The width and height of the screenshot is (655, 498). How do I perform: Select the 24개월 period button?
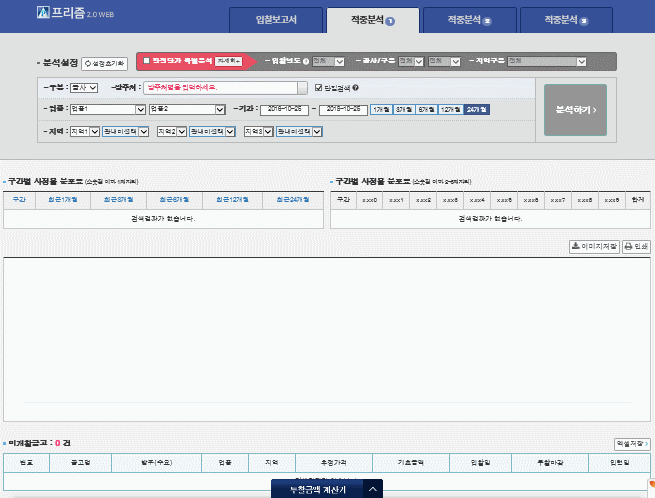coord(477,109)
